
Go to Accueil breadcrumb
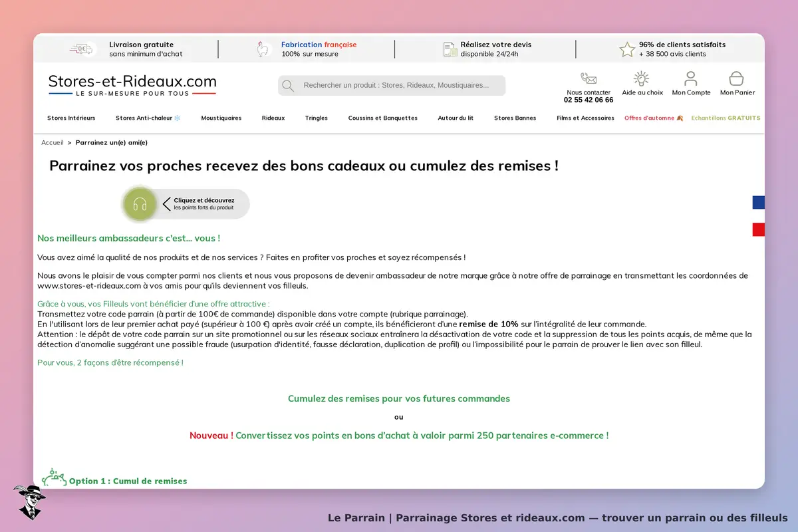point(53,142)
